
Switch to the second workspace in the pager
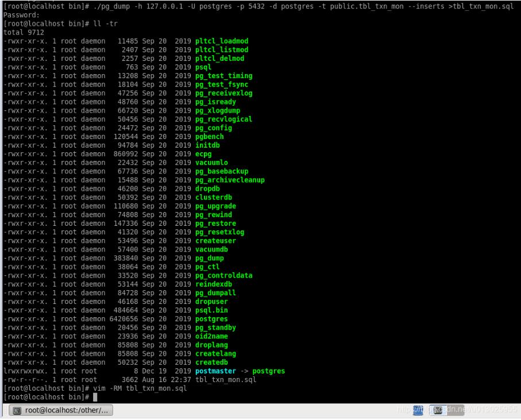438,411
